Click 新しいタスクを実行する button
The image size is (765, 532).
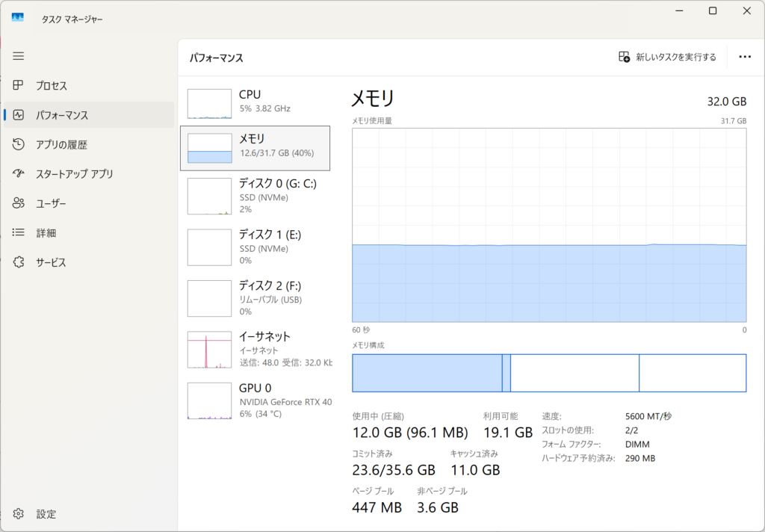tap(667, 57)
